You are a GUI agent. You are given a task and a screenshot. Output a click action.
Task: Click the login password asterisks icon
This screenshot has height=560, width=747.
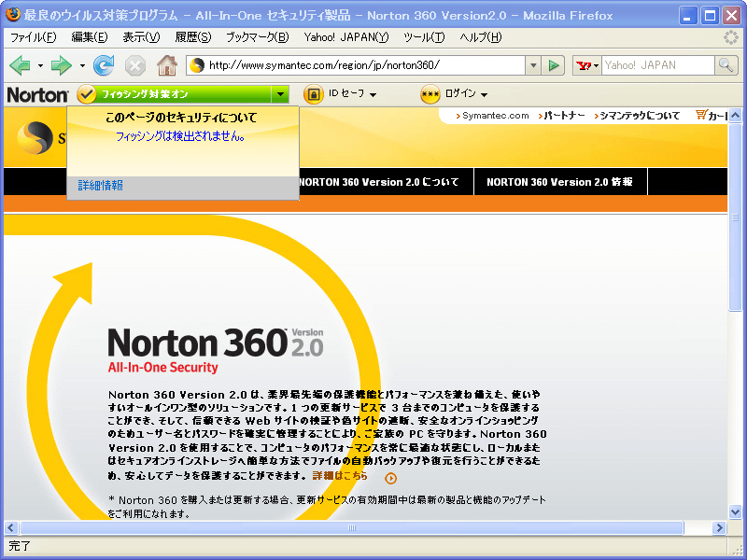(430, 94)
